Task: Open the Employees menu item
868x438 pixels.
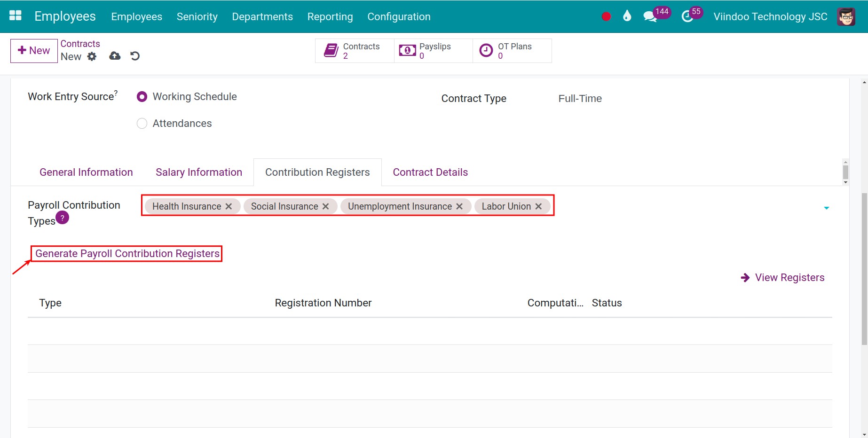Action: point(136,16)
